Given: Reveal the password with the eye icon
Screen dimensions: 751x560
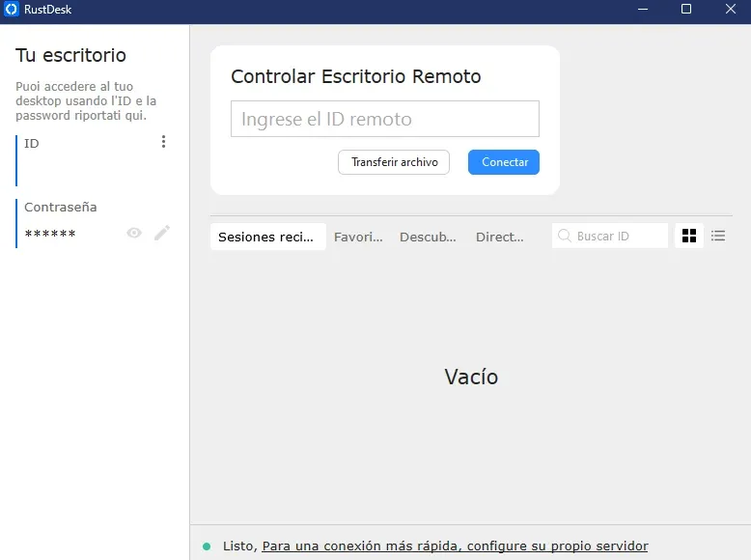Looking at the screenshot, I should (x=134, y=233).
